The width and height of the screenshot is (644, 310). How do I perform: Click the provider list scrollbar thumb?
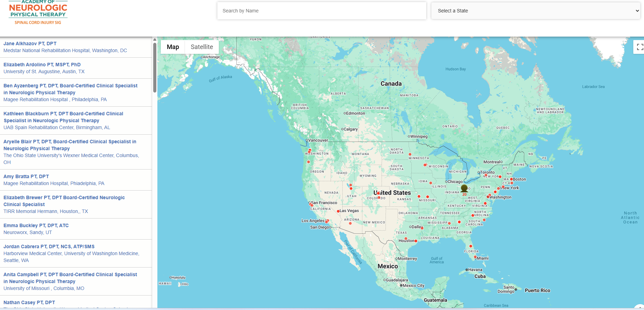pyautogui.click(x=155, y=67)
